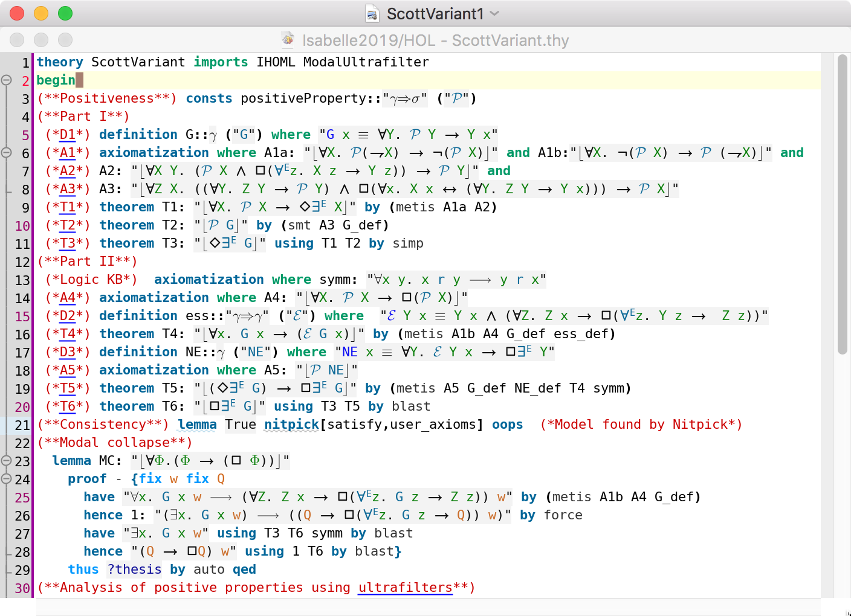This screenshot has width=851, height=616.
Task: Click the red close button of outer window
Action: coord(17,13)
